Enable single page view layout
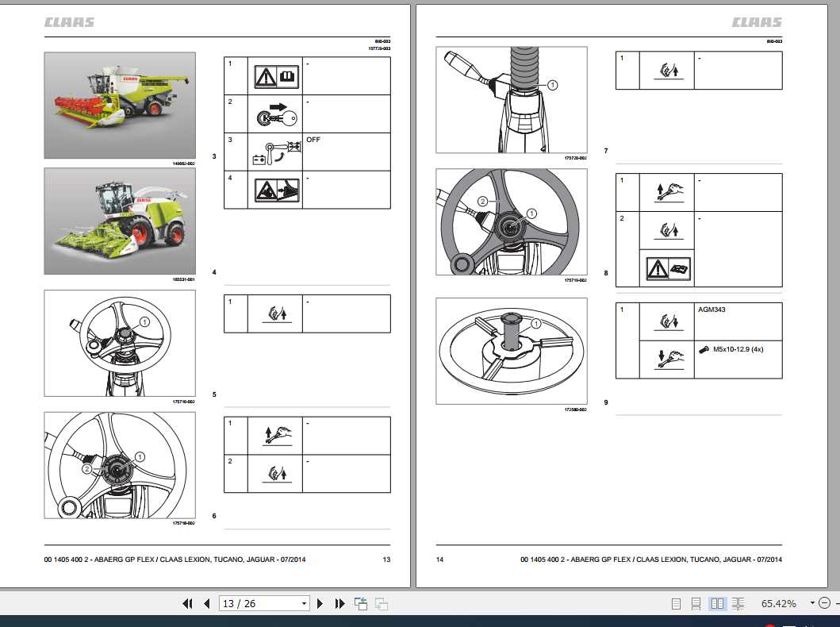This screenshot has height=627, width=840. 676,604
